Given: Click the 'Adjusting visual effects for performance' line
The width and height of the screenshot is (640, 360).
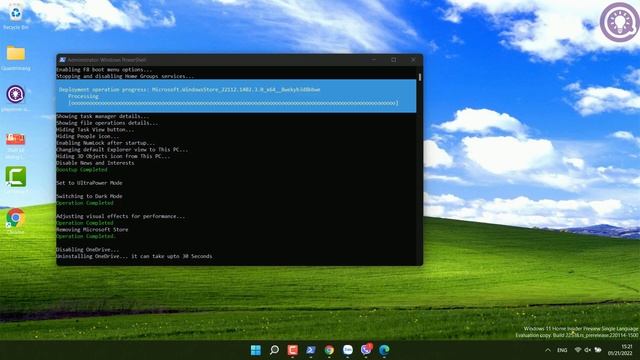Looking at the screenshot, I should coord(121,216).
